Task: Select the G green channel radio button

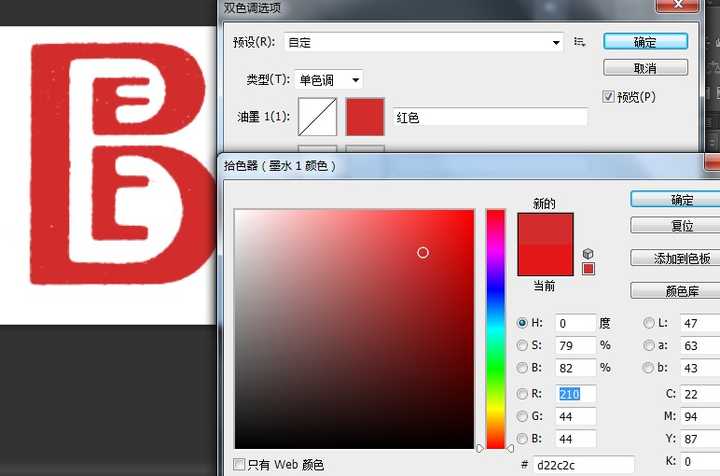Action: pos(522,416)
